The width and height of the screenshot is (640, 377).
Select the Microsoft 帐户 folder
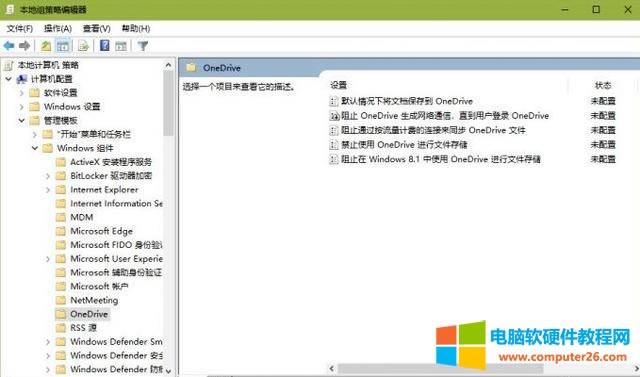(x=99, y=286)
